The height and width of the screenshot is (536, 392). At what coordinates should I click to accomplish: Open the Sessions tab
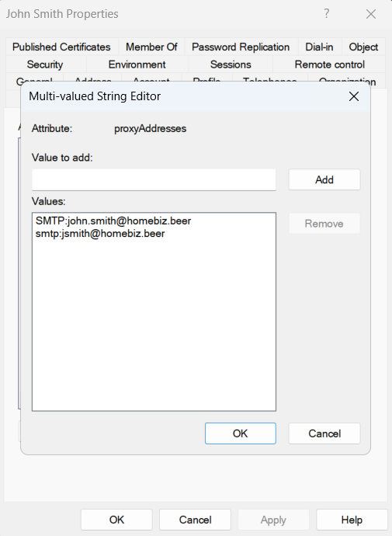(231, 64)
